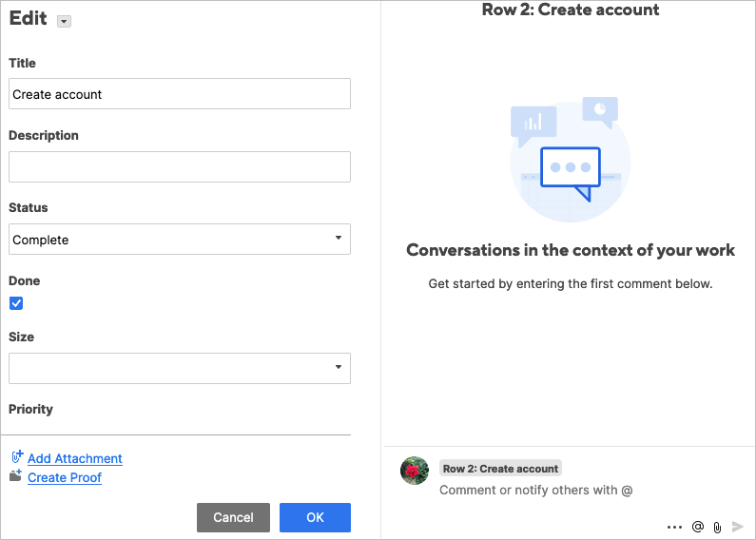756x540 pixels.
Task: Click the Title input field
Action: [180, 94]
